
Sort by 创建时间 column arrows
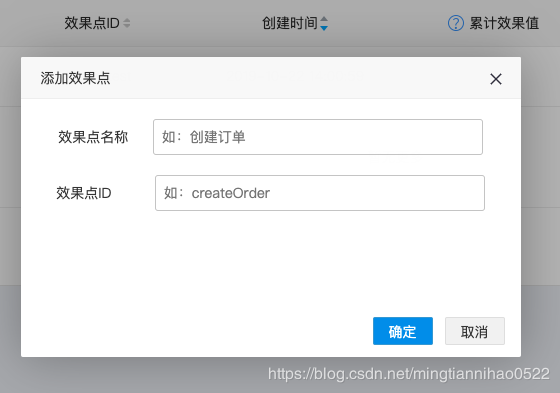click(324, 24)
